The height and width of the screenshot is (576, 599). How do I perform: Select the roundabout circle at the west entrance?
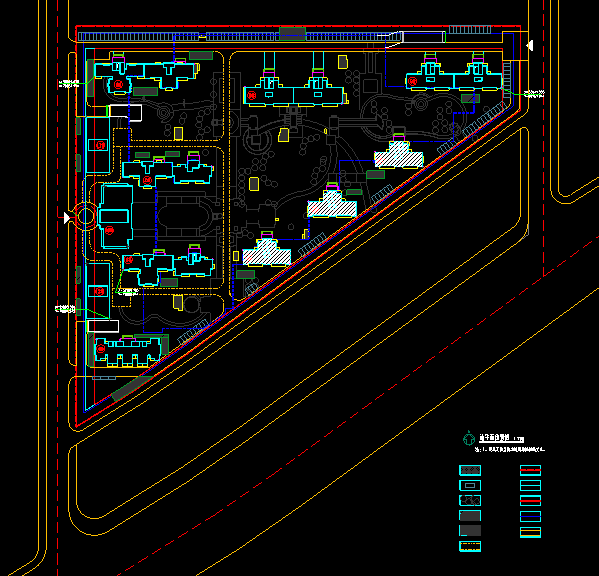tap(85, 216)
